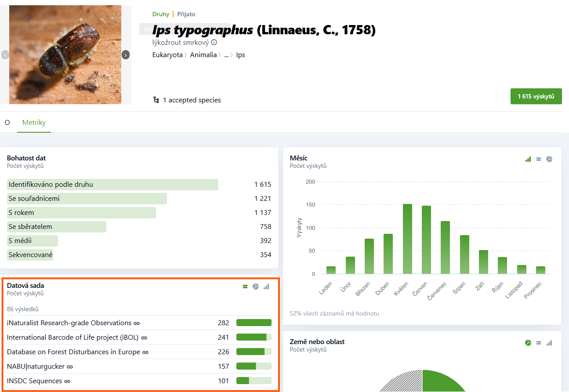569x392 pixels.
Task: Open link icon for NABU|naturgucker dataset
Action: (x=70, y=367)
